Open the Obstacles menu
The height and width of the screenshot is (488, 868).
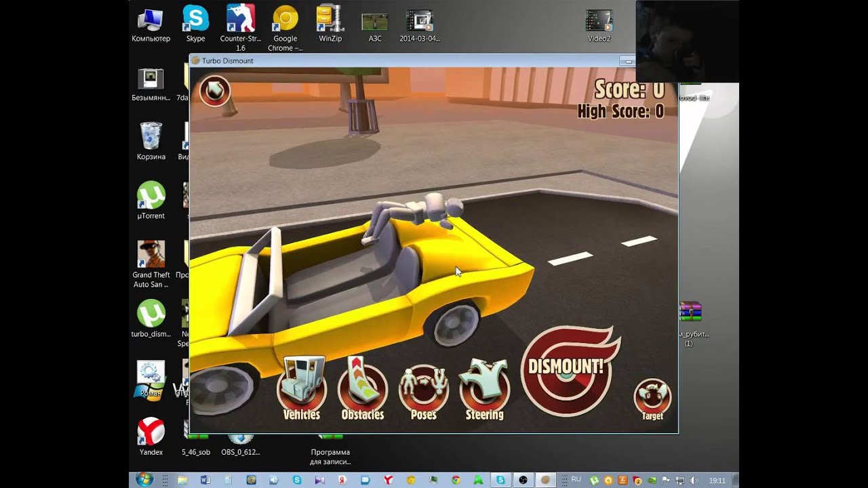pyautogui.click(x=363, y=388)
